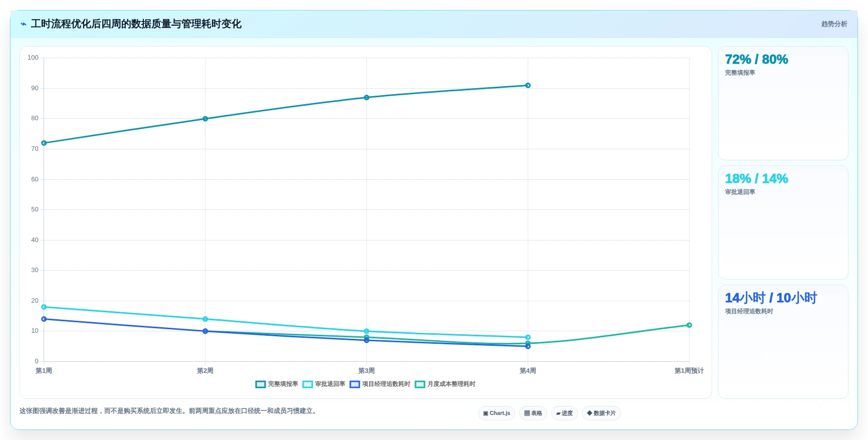Select the 18% / 14% 审批退回率 card
Image resolution: width=868 pixels, height=440 pixels.
(783, 223)
